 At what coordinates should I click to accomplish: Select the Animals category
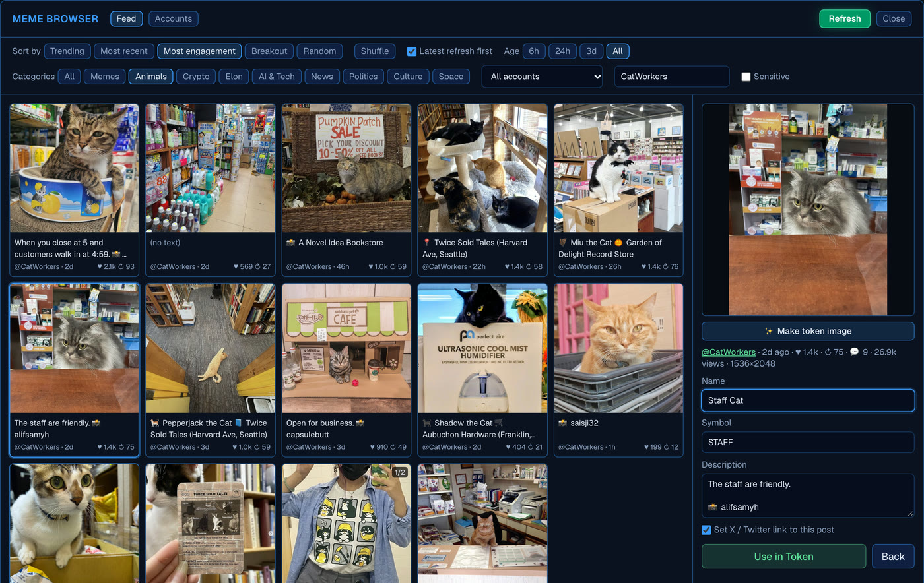click(151, 77)
